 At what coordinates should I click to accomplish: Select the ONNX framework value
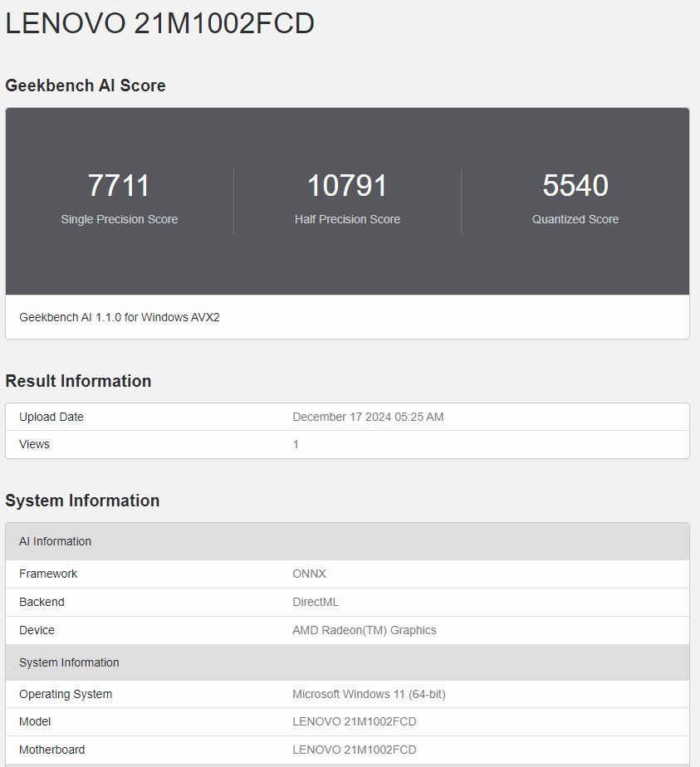pyautogui.click(x=309, y=574)
